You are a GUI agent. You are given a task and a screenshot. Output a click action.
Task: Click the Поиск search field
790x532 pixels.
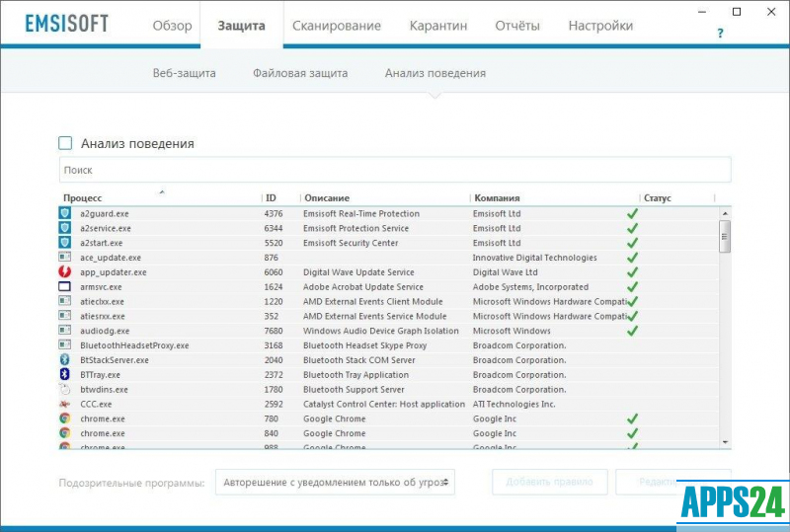click(x=395, y=170)
